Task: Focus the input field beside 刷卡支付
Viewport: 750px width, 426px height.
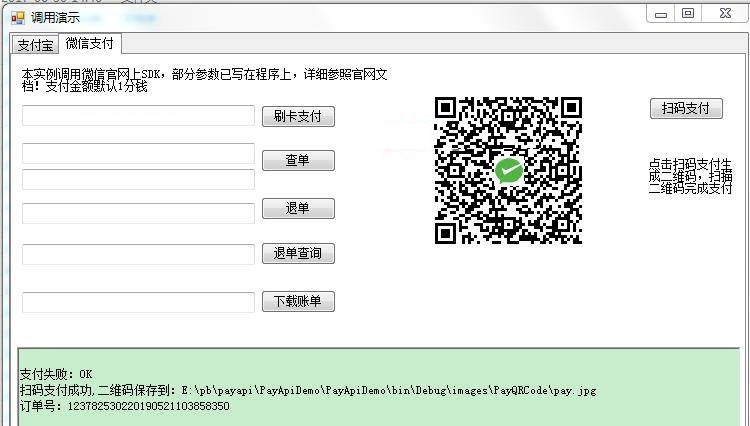Action: (x=138, y=116)
